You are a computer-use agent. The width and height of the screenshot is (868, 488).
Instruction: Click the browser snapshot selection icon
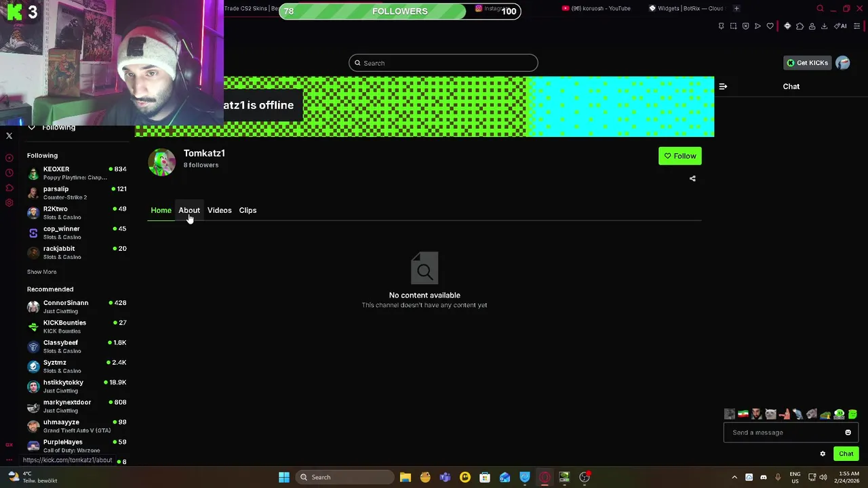(733, 26)
